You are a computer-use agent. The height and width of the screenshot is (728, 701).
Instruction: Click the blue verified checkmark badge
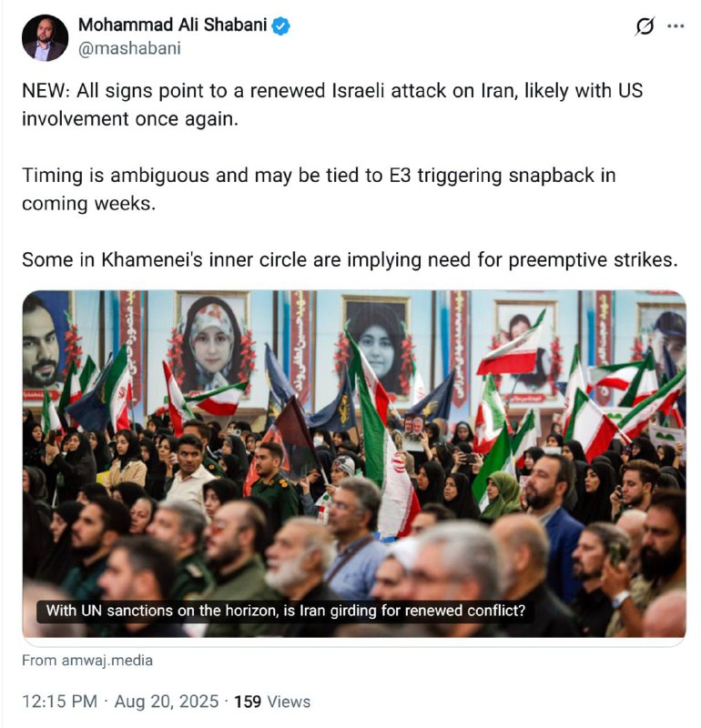(280, 26)
